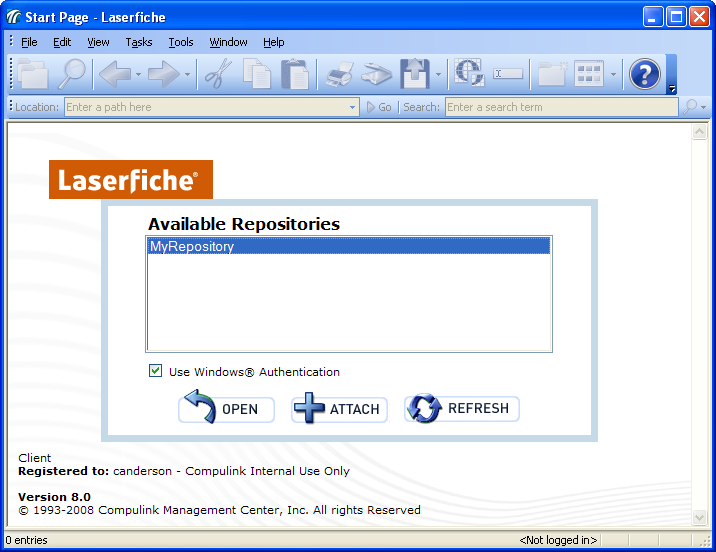Maximize the Laserfiche window
Viewport: 716px width, 552px height.
pos(676,17)
